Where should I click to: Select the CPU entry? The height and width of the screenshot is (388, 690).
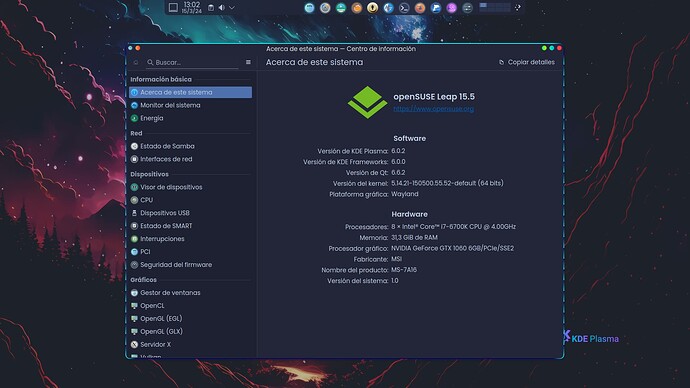click(x=191, y=200)
